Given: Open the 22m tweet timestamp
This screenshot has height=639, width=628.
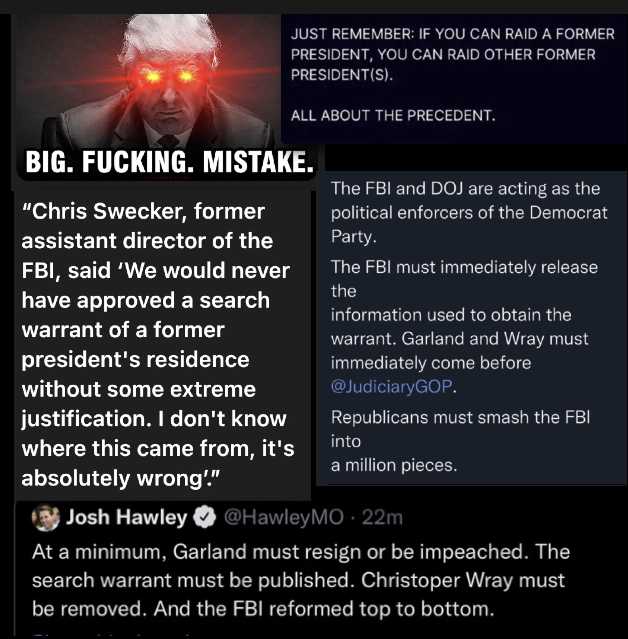Looking at the screenshot, I should (x=382, y=518).
